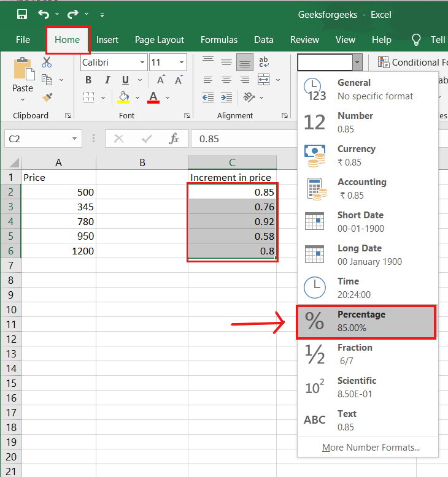Choose Percentage from the format list
The image size is (448, 477).
coord(366,321)
